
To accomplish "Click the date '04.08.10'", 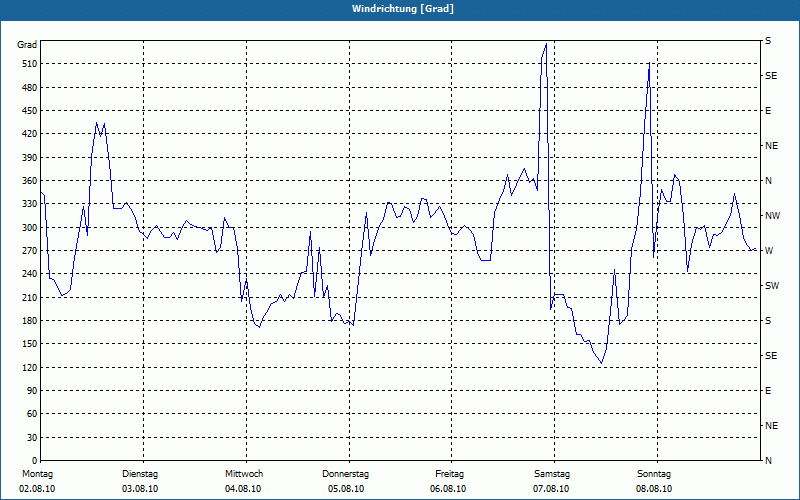I will pos(243,489).
